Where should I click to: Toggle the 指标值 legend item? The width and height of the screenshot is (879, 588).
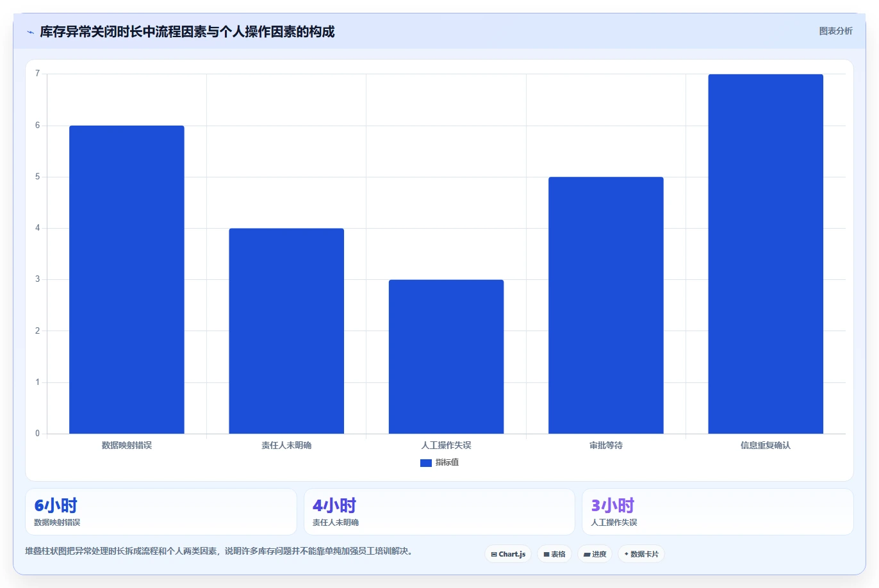coord(439,462)
